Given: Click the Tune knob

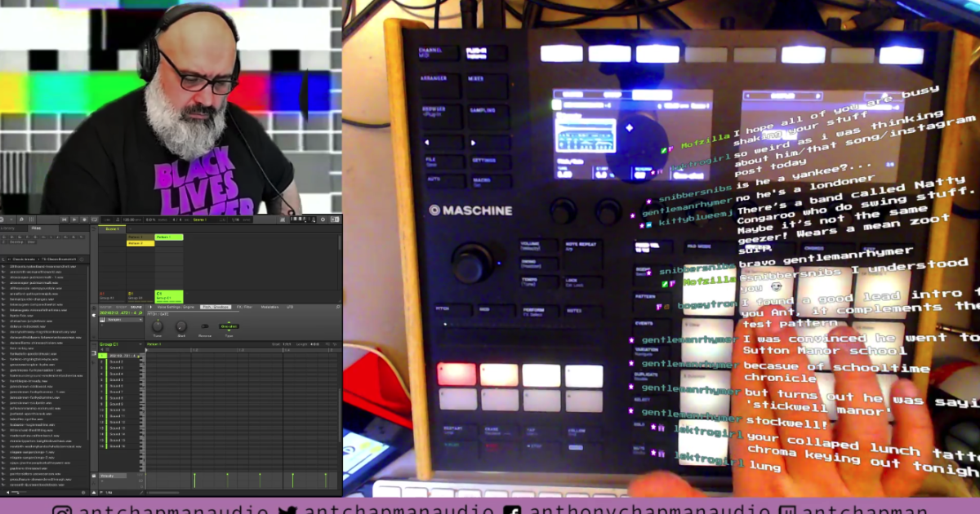Looking at the screenshot, I should click(x=157, y=326).
